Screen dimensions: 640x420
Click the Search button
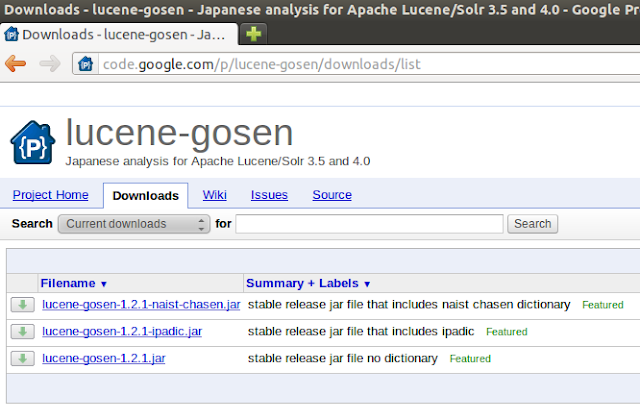[x=533, y=224]
